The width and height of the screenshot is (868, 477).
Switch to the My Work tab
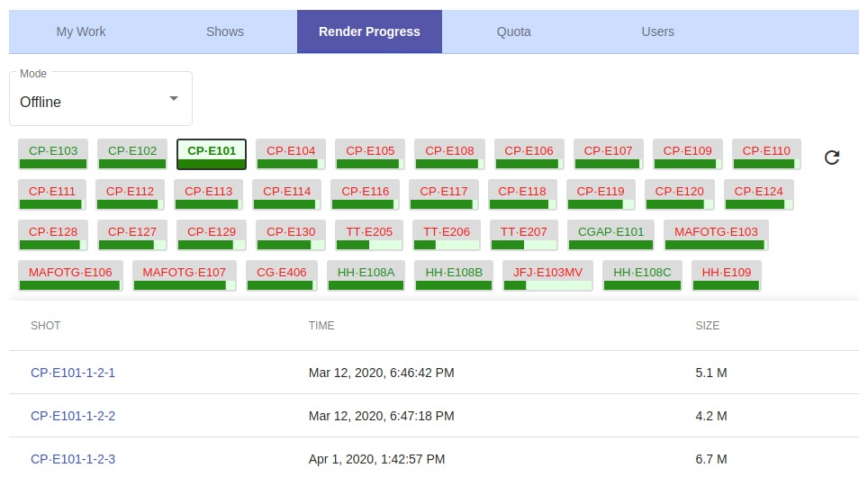[x=81, y=31]
